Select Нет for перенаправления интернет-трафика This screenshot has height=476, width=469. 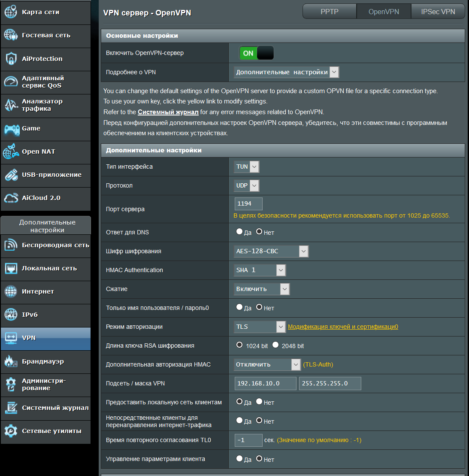(x=259, y=421)
